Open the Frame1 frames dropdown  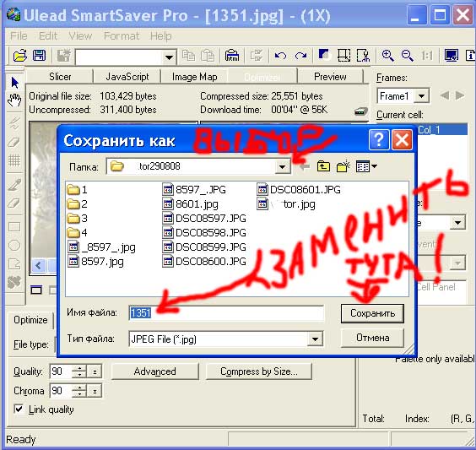(x=421, y=96)
